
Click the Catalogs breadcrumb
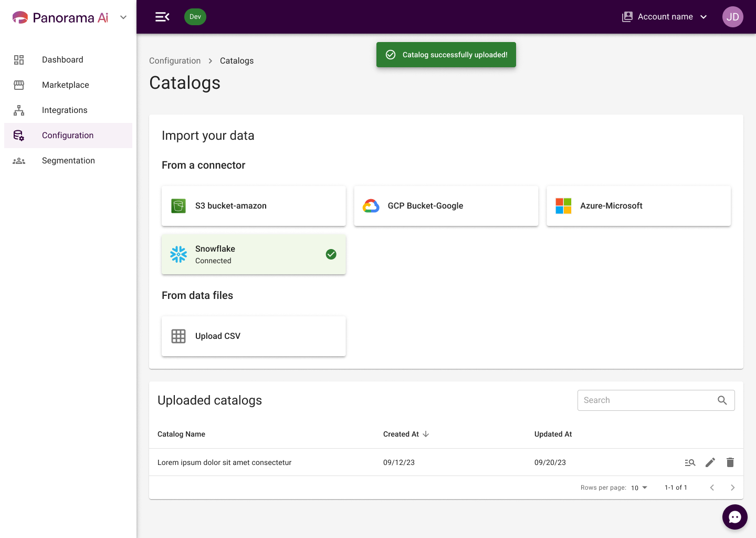237,61
